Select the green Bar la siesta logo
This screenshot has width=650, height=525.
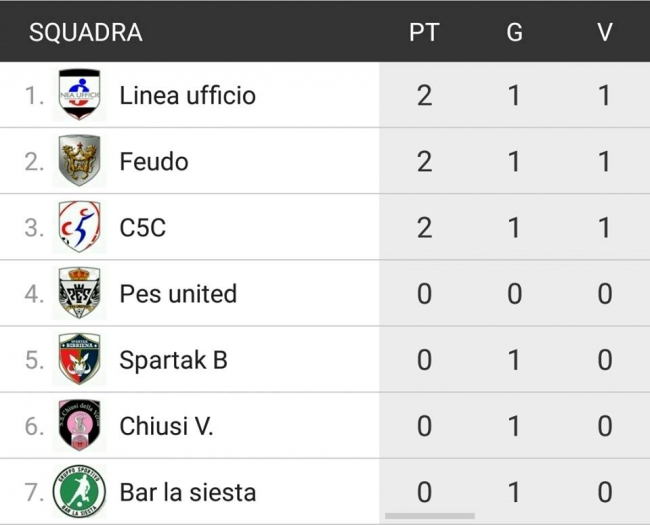(x=79, y=491)
